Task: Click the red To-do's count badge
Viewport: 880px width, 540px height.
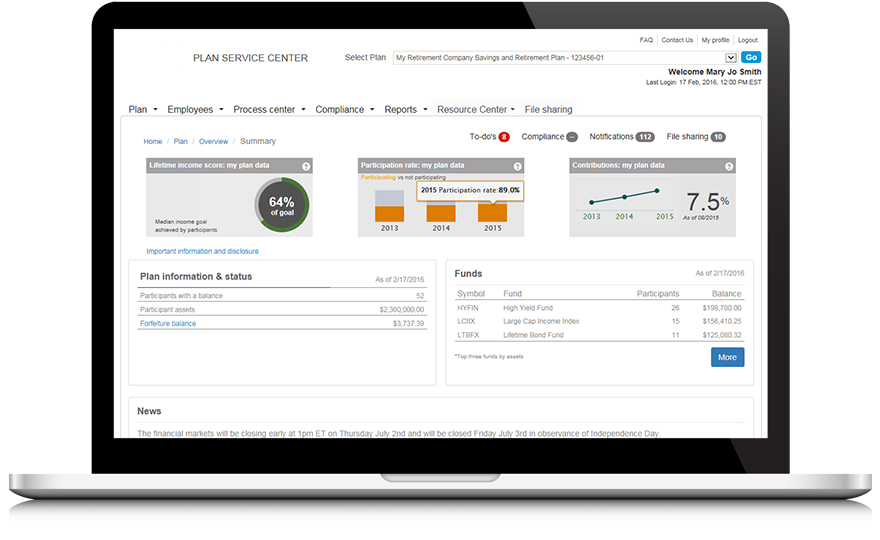Action: click(x=504, y=137)
